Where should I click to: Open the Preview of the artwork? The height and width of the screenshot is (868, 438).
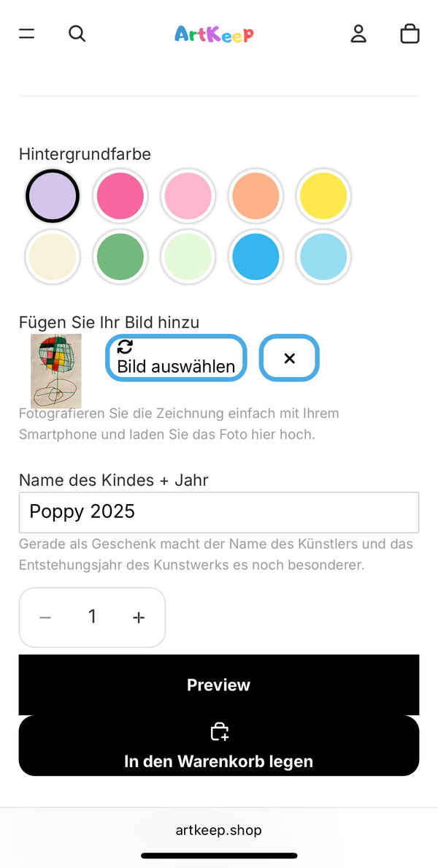click(x=219, y=685)
